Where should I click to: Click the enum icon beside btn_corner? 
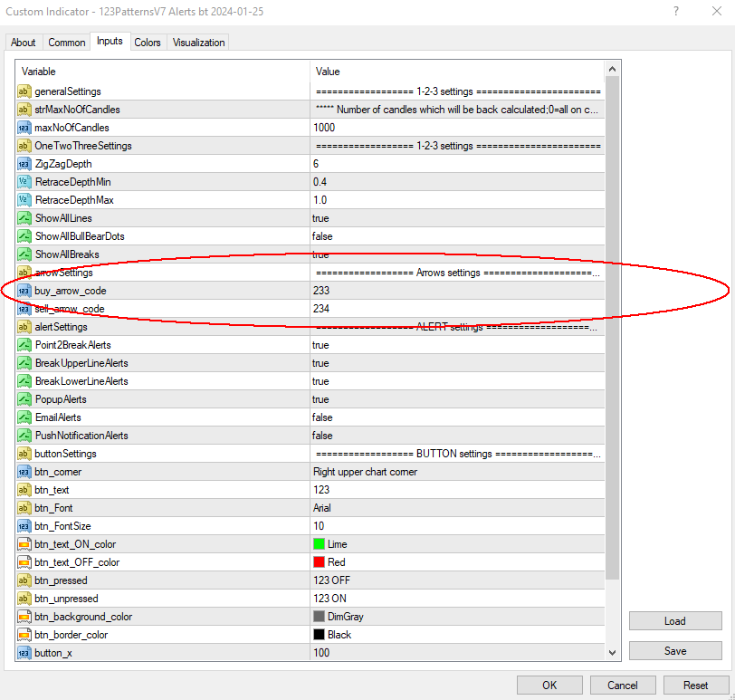[x=24, y=472]
